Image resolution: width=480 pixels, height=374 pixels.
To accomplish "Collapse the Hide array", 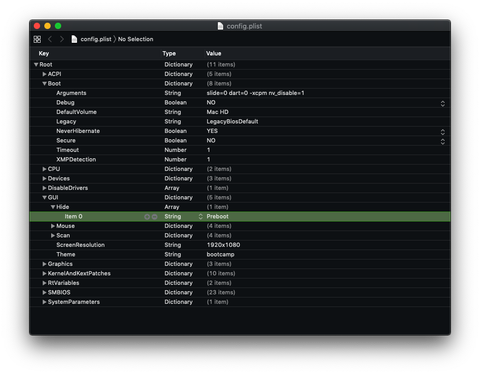I will pos(53,207).
